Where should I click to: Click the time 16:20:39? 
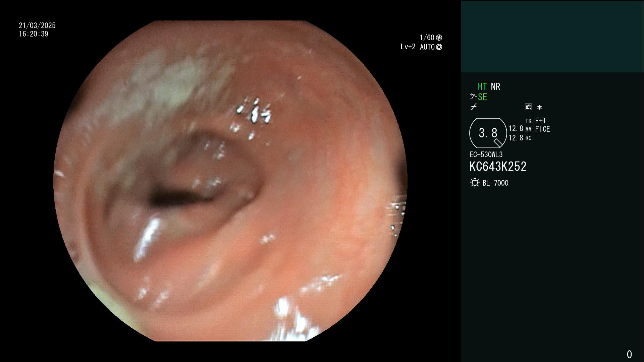click(34, 34)
